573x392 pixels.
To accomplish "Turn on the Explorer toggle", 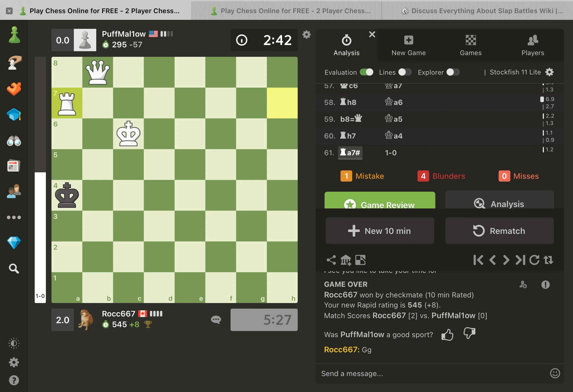I will [453, 72].
